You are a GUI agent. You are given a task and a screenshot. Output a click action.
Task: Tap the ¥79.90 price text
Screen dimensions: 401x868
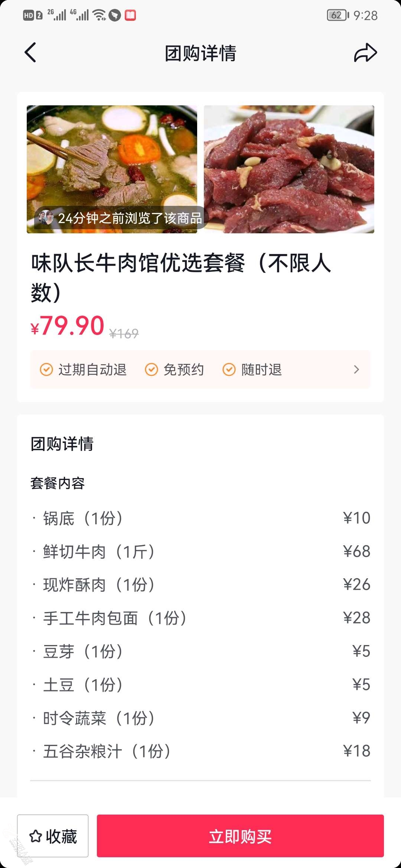[67, 326]
